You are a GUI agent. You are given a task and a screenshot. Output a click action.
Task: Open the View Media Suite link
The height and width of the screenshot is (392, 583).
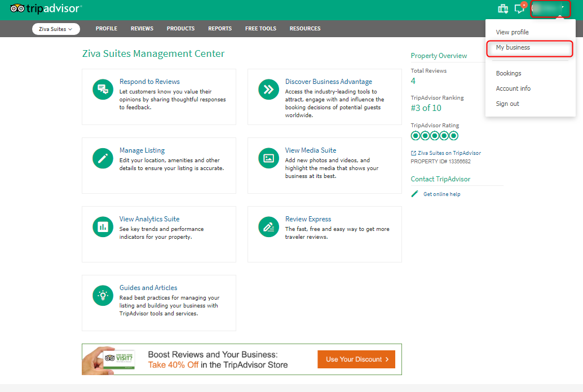311,150
